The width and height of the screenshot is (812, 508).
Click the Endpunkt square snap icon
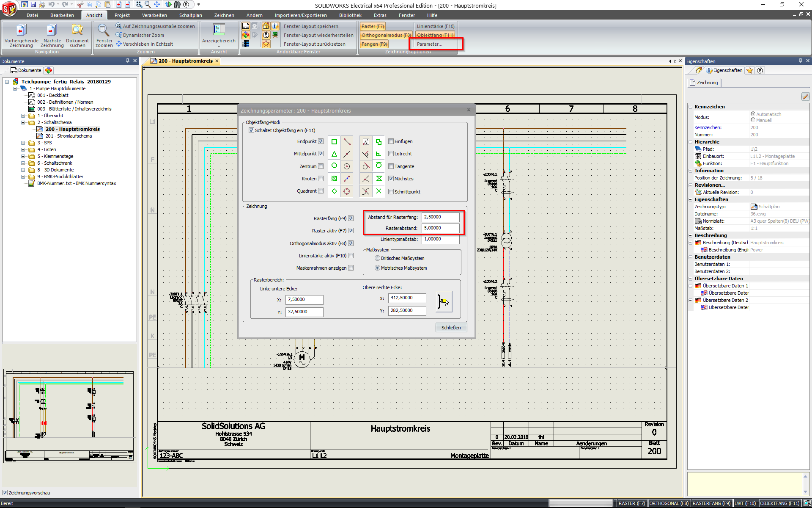click(334, 142)
